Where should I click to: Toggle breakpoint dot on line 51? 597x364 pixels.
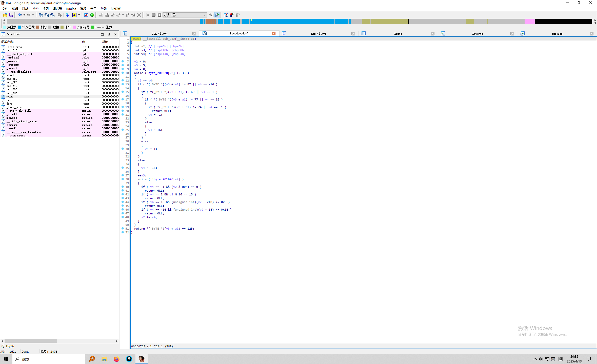123,228
